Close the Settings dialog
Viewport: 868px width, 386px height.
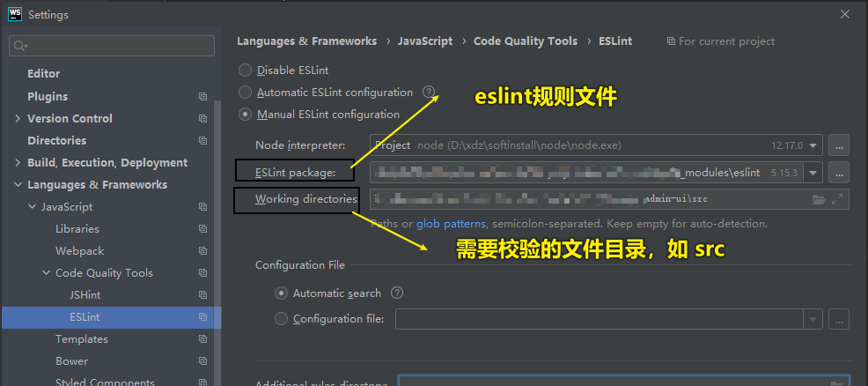(845, 14)
